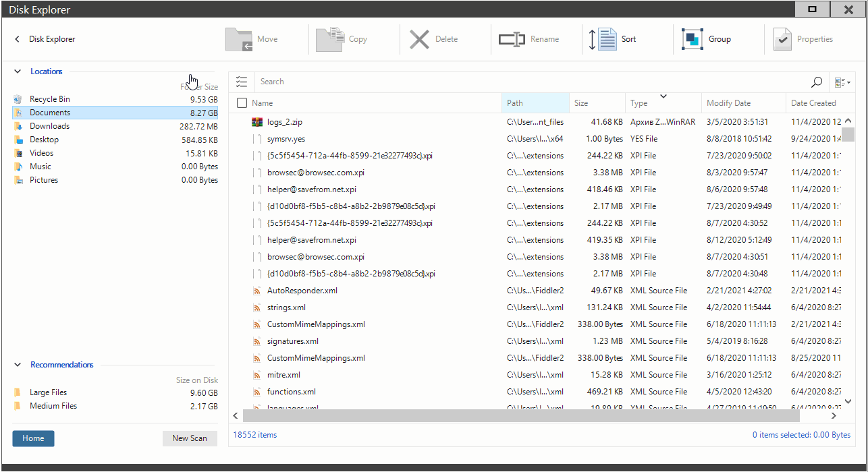Collapse the Recommendations section
The width and height of the screenshot is (868, 472).
tap(18, 365)
